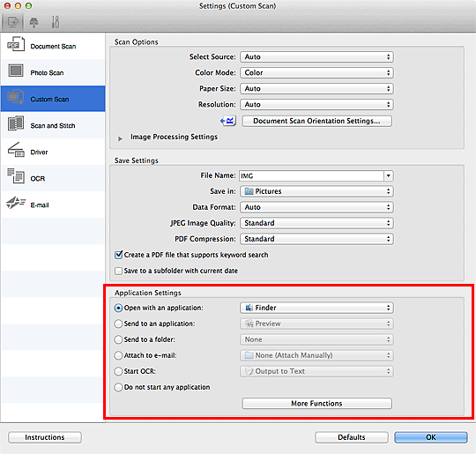This screenshot has width=476, height=454.
Task: Click the Driver scanner icon
Action: 16,150
